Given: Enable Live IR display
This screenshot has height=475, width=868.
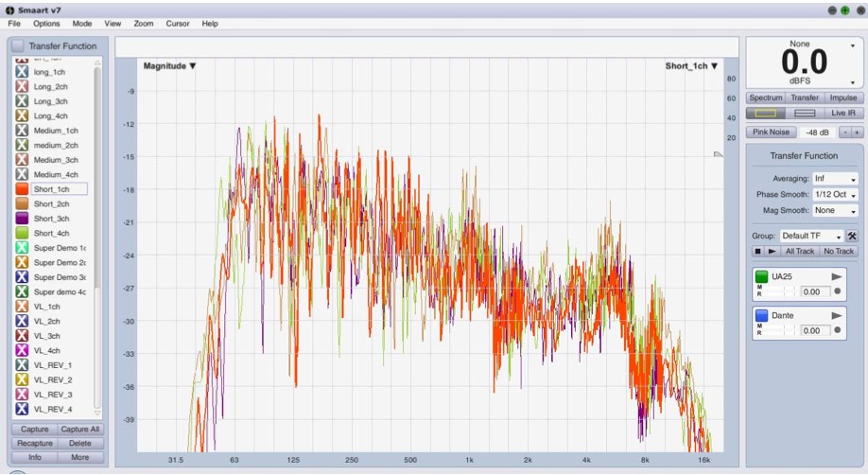Looking at the screenshot, I should (843, 113).
